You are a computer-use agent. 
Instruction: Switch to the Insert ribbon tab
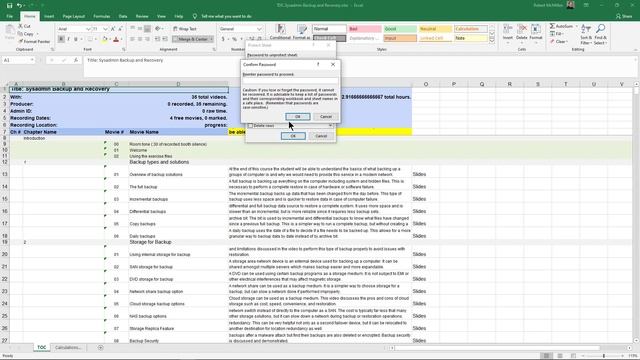(x=49, y=16)
